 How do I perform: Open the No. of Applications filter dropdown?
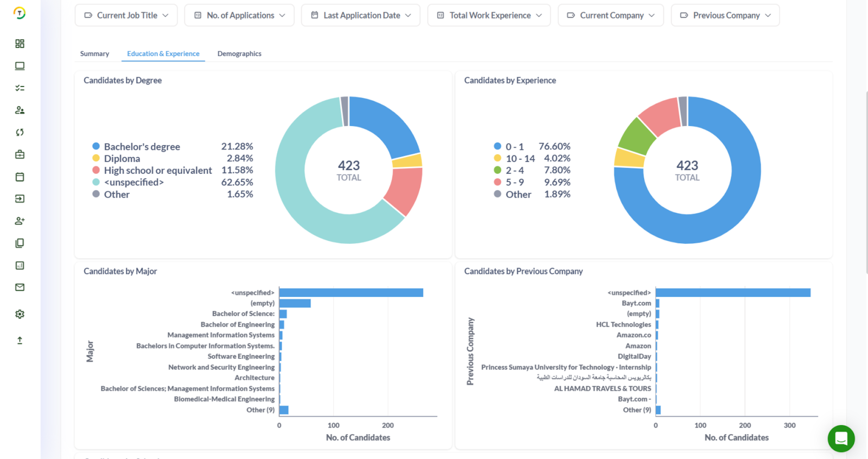[239, 15]
